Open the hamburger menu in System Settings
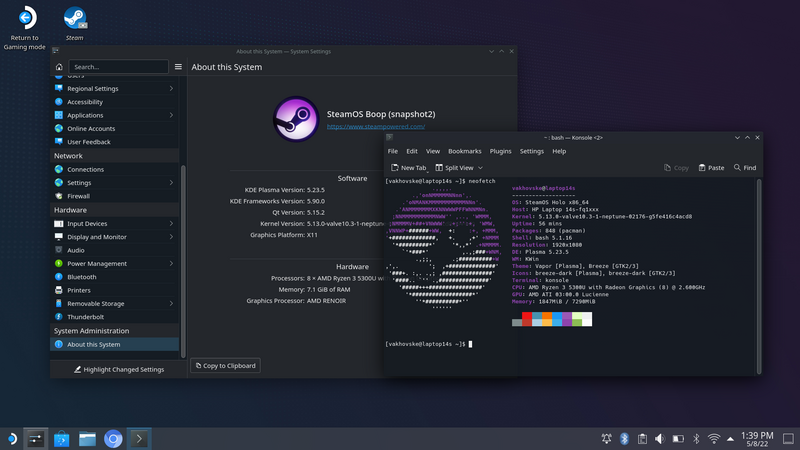This screenshot has width=800, height=450. (x=178, y=67)
